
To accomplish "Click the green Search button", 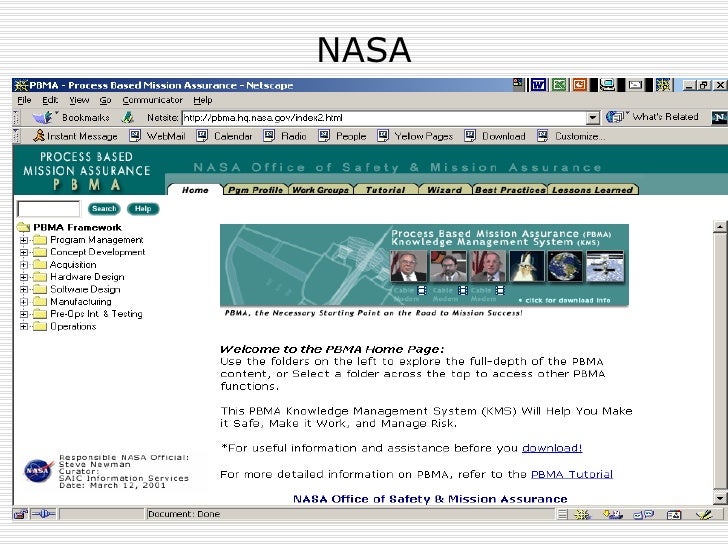I will pyautogui.click(x=104, y=209).
